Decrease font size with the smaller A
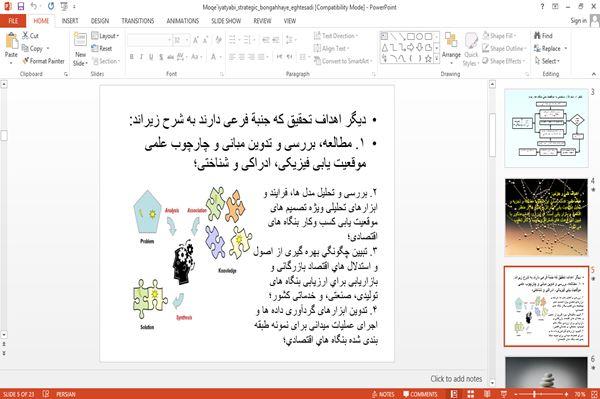The image size is (600, 399). click(206, 40)
